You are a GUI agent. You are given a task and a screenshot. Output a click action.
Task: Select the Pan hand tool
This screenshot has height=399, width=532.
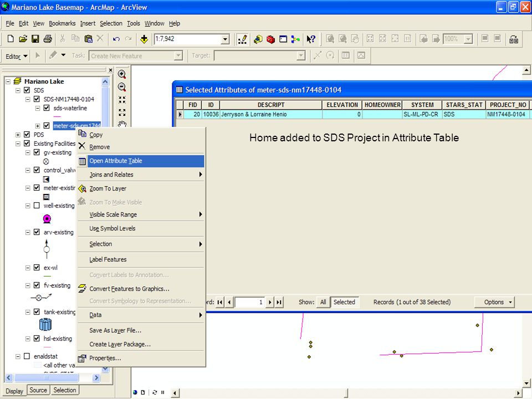tap(122, 124)
